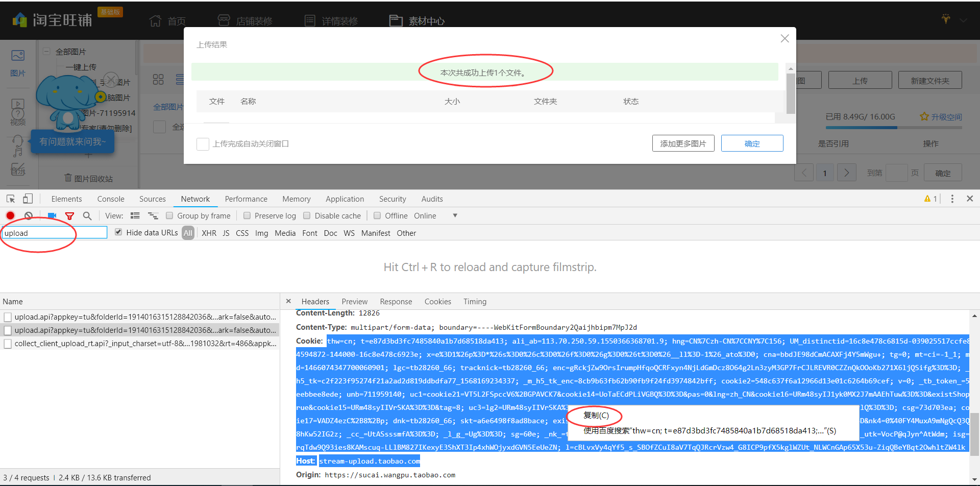Open DevTools three-dot customize menu
Image resolution: width=980 pixels, height=486 pixels.
tap(952, 199)
